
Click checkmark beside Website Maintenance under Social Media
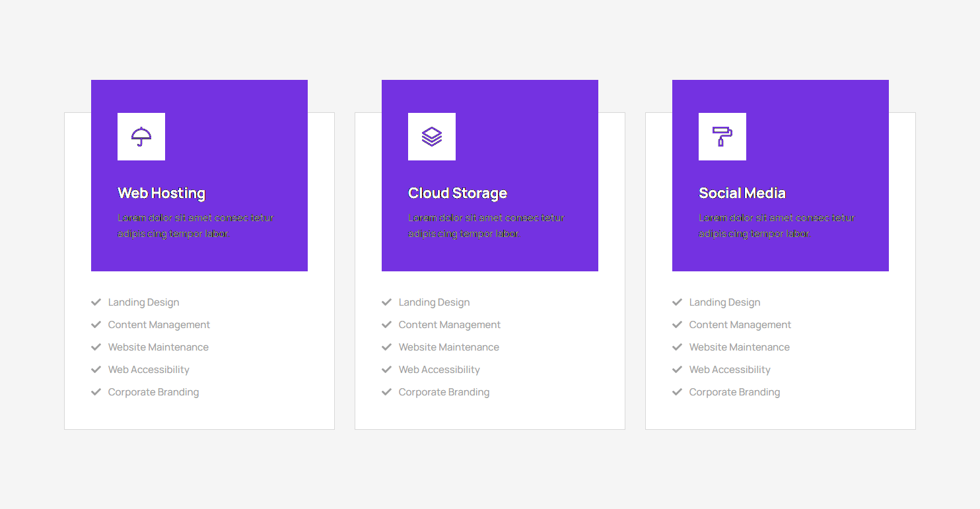tap(677, 347)
